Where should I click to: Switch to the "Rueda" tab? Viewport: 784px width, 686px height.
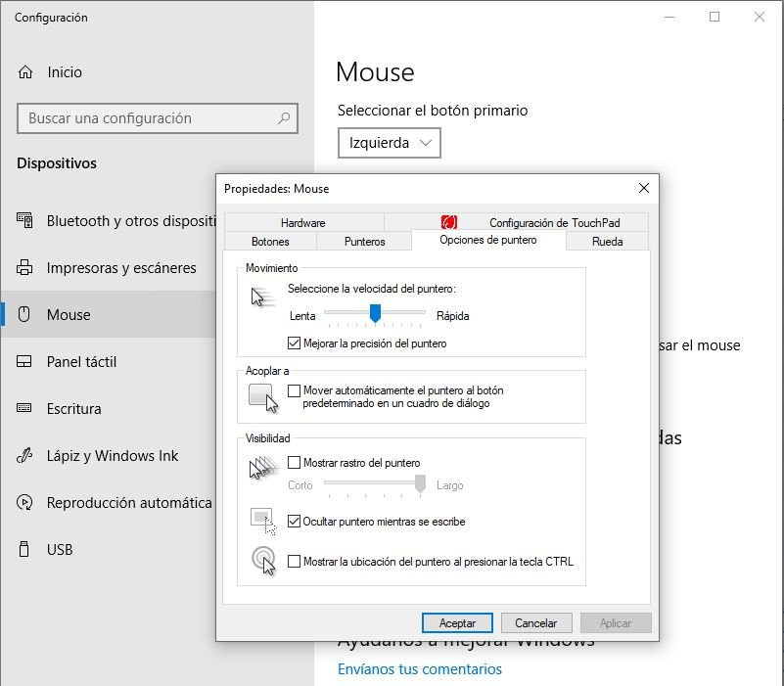607,241
